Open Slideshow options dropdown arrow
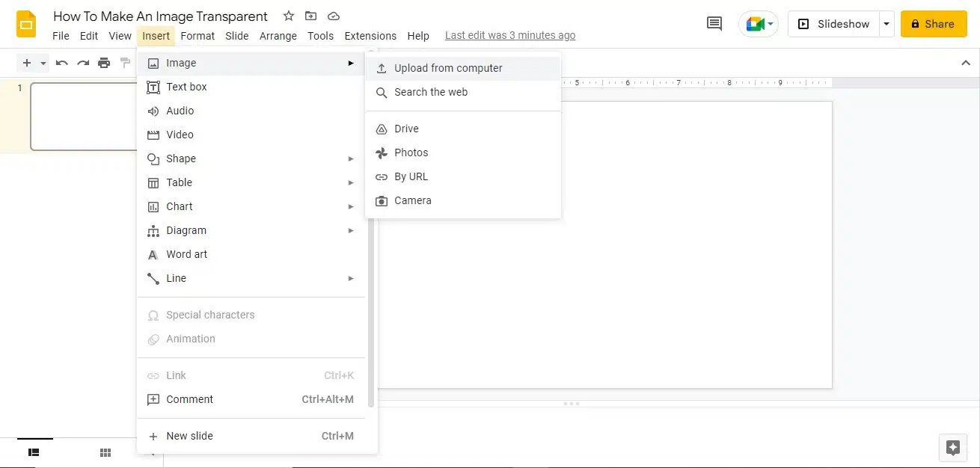Image resolution: width=980 pixels, height=468 pixels. 886,24
